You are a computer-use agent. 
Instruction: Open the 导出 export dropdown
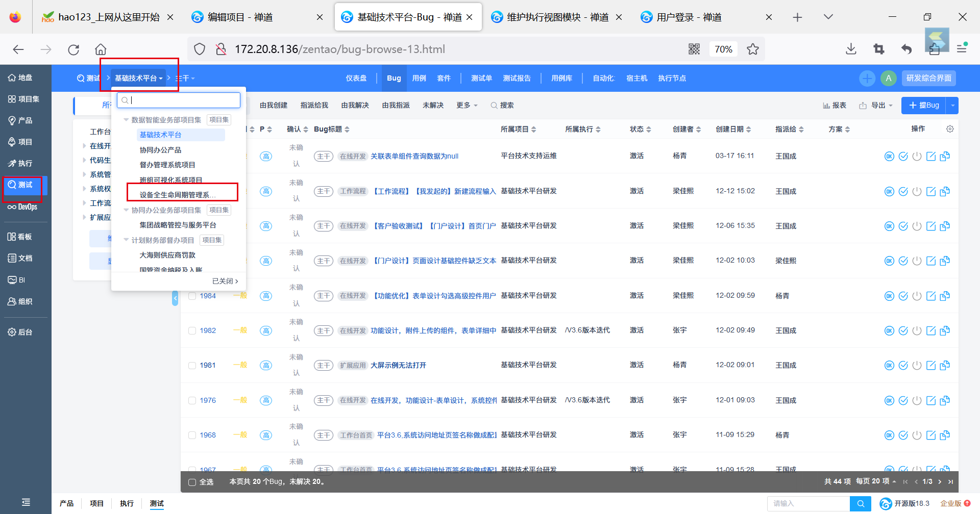(876, 105)
